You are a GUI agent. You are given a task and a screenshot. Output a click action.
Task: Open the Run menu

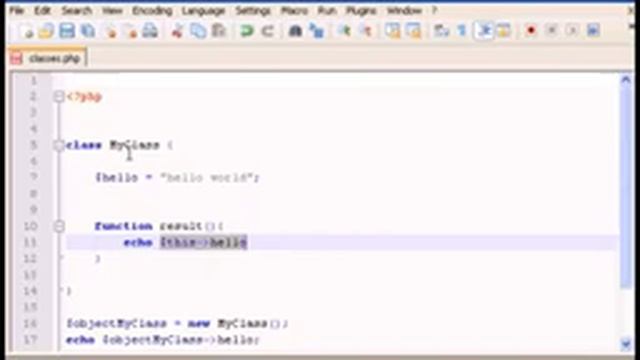(327, 11)
